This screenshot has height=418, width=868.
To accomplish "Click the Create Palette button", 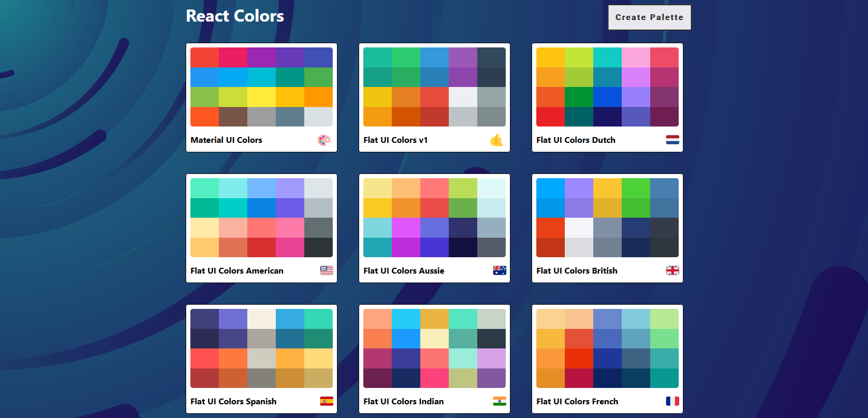I will (x=649, y=17).
